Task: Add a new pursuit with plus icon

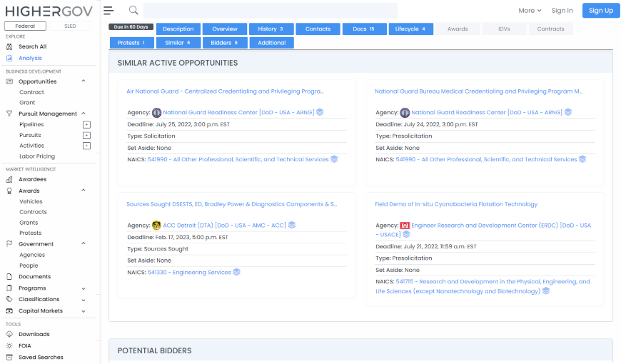Action: click(87, 136)
